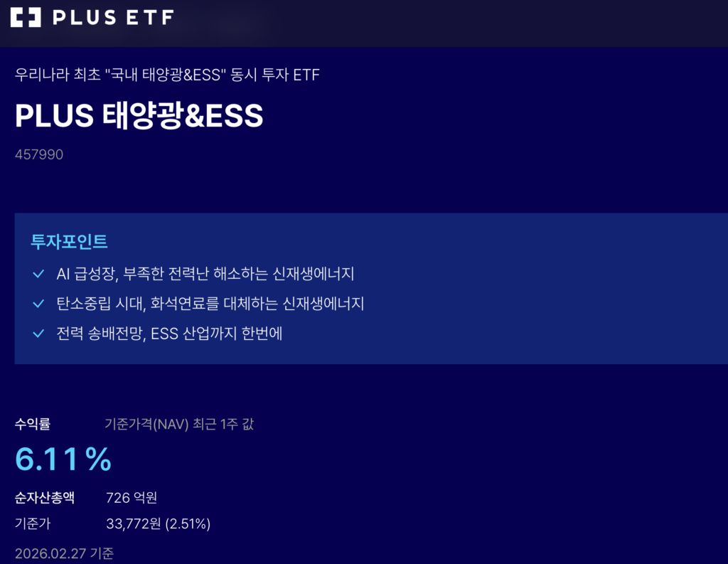The width and height of the screenshot is (728, 564).
Task: Click the "전력 송배전망, ESS 산업까지" point text
Action: pyautogui.click(x=169, y=334)
